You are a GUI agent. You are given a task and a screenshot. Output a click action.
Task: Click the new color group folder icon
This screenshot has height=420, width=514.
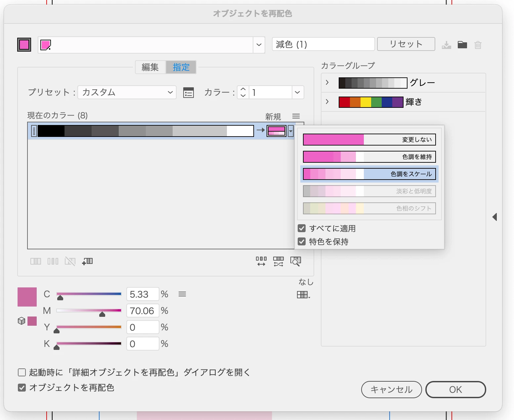click(462, 45)
